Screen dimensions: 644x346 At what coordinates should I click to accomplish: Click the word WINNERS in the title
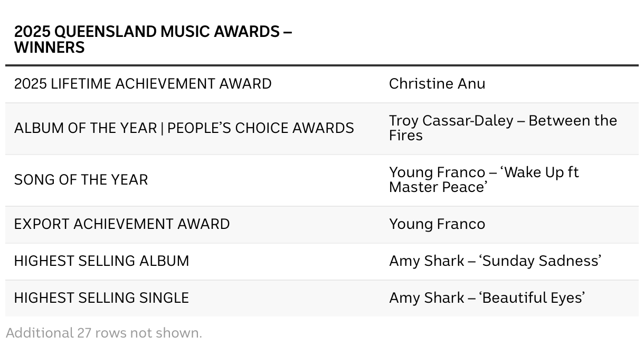point(49,48)
